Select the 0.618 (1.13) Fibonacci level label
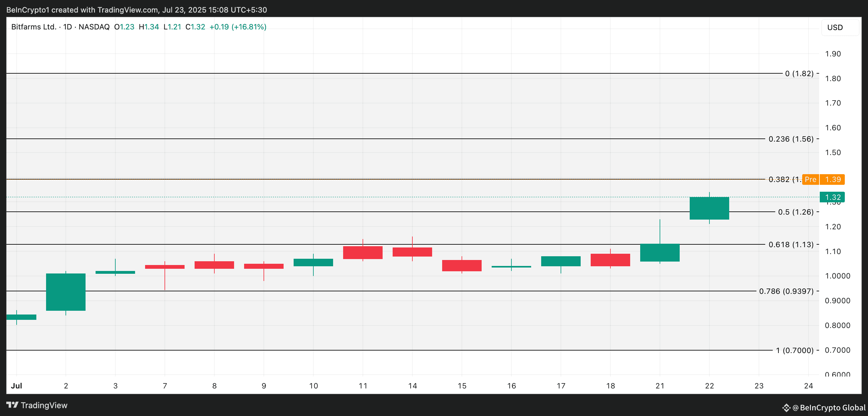The width and height of the screenshot is (868, 416). (791, 245)
